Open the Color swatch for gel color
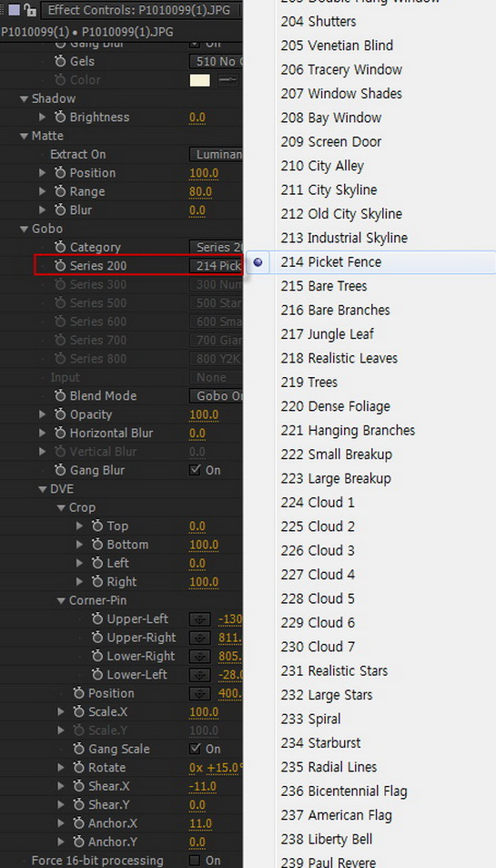The image size is (496, 868). pyautogui.click(x=199, y=80)
